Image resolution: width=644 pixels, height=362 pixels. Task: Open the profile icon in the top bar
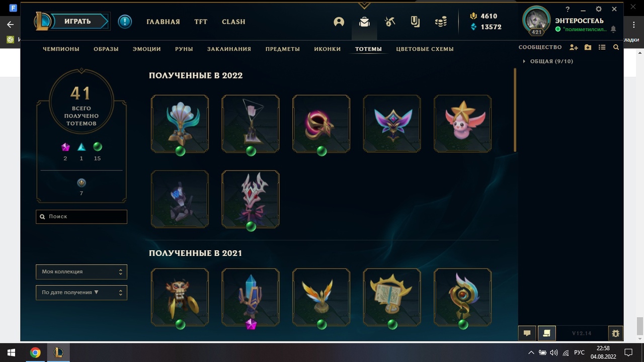[x=339, y=22]
